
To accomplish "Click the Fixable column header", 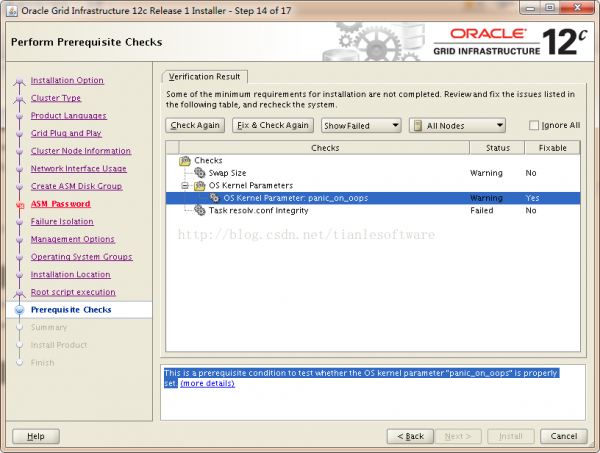I will click(x=552, y=148).
